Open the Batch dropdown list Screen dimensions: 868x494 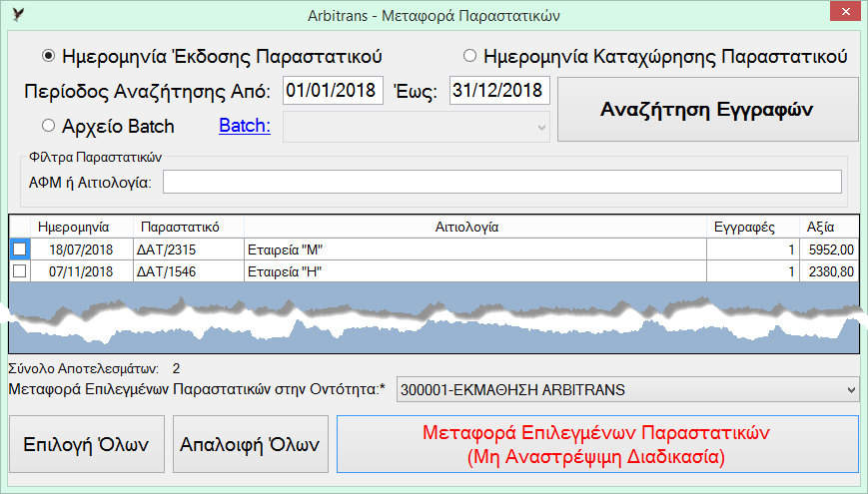coord(417,127)
